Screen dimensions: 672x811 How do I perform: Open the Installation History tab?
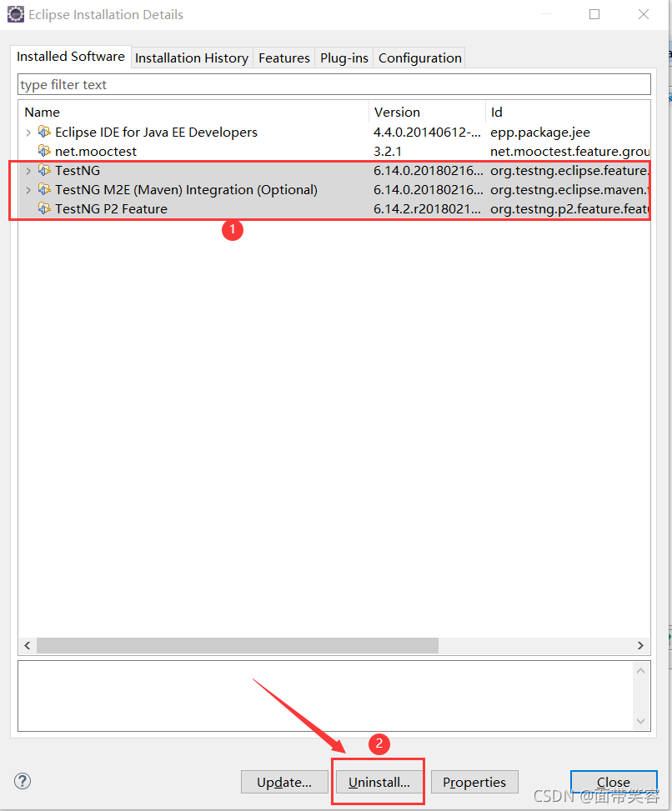(x=192, y=58)
